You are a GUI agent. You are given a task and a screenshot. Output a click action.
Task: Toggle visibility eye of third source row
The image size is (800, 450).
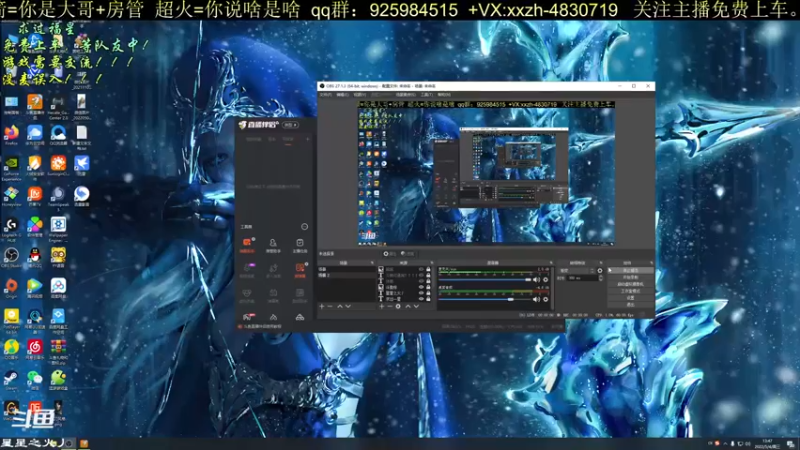(x=421, y=281)
